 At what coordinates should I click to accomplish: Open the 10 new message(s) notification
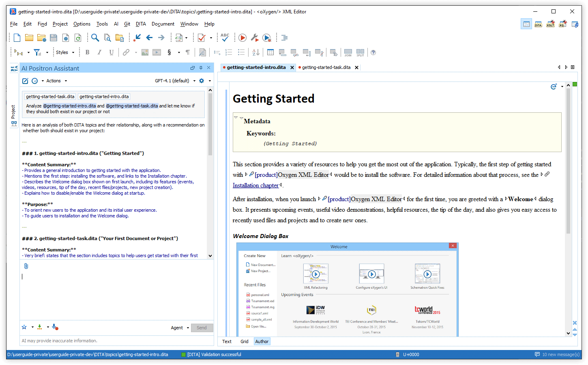(x=557, y=354)
